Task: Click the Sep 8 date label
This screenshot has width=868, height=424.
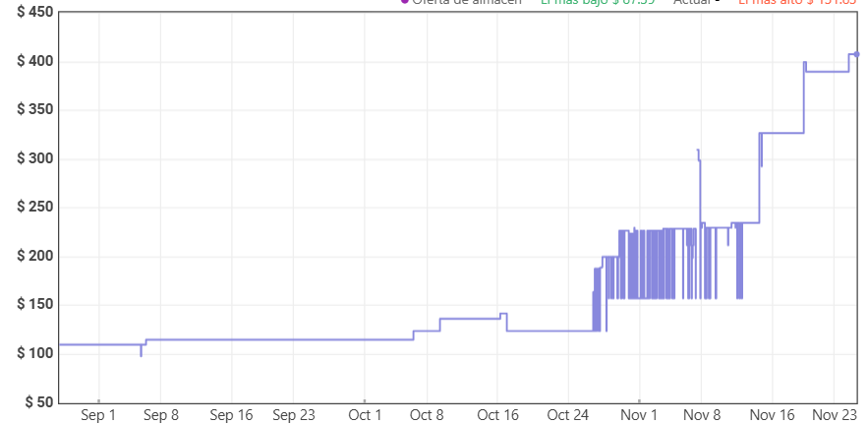Action: [161, 415]
